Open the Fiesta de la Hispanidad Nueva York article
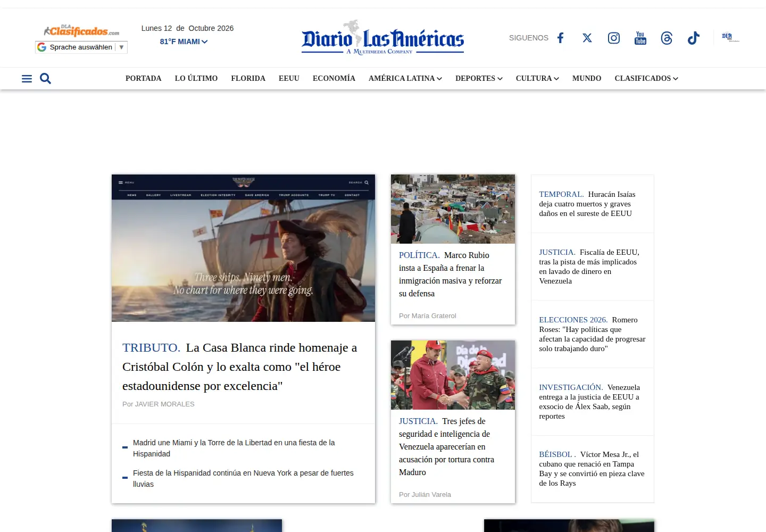Viewport: 766px width, 532px height. (243, 478)
